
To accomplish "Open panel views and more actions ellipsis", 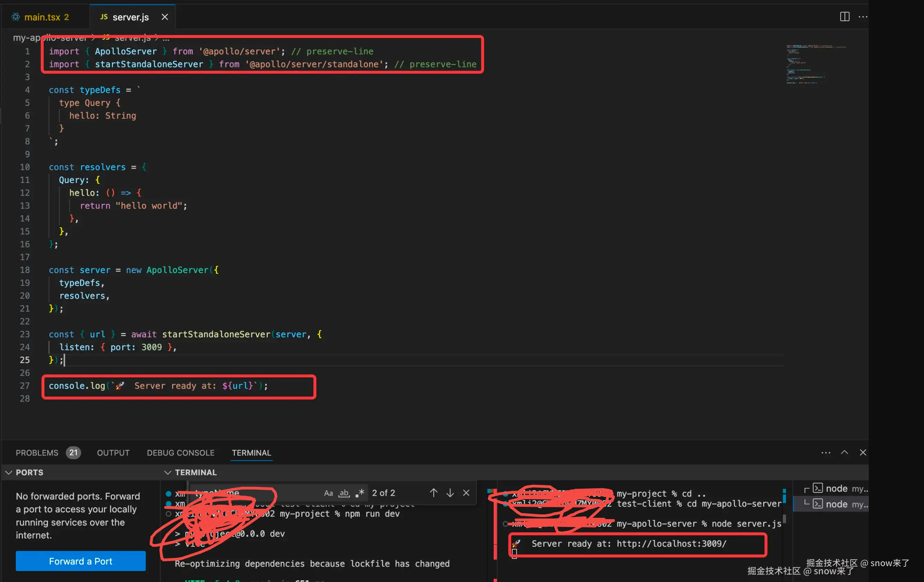I will (x=826, y=453).
